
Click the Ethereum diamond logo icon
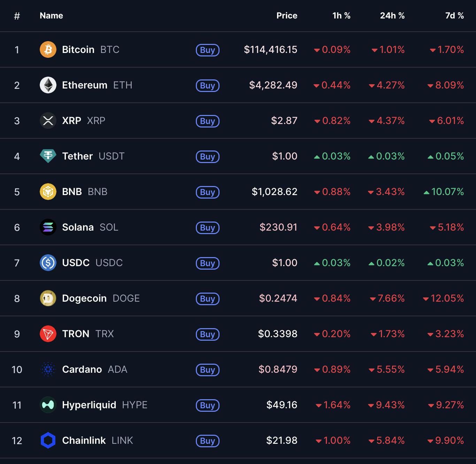tap(48, 85)
